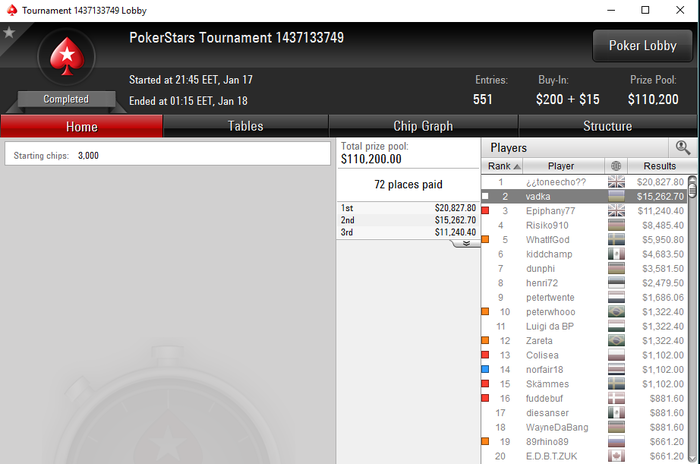Click the flag icon next to ¿¿toneecho??
700x464 pixels.
pyautogui.click(x=616, y=182)
